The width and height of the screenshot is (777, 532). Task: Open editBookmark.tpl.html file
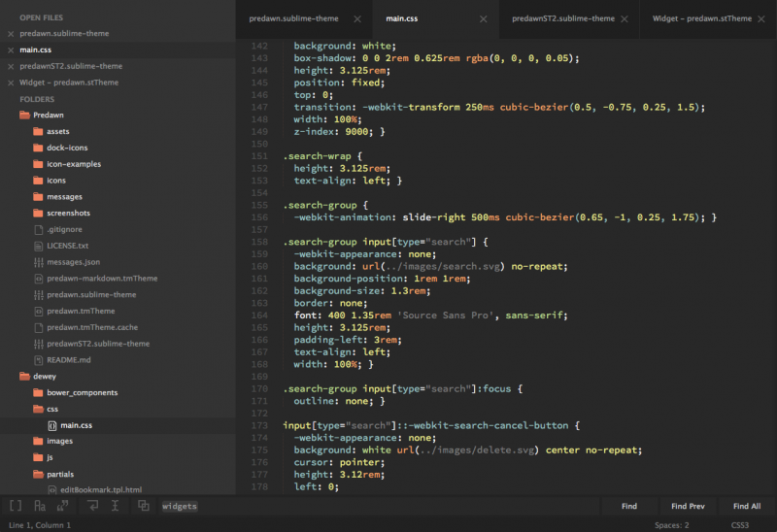click(x=101, y=490)
